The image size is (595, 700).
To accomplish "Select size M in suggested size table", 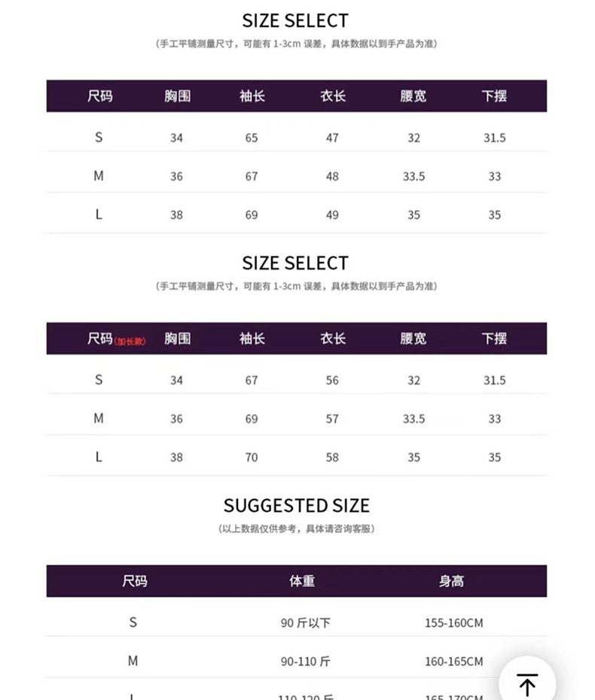I will point(133,661).
